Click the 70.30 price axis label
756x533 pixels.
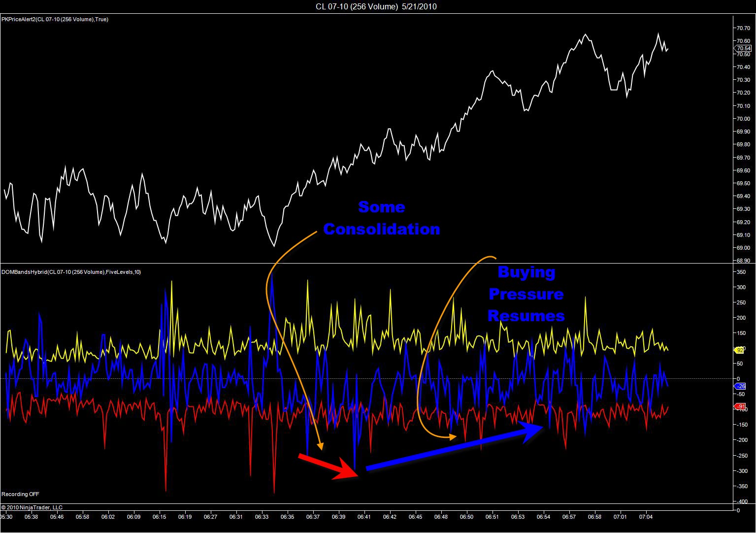click(x=743, y=80)
